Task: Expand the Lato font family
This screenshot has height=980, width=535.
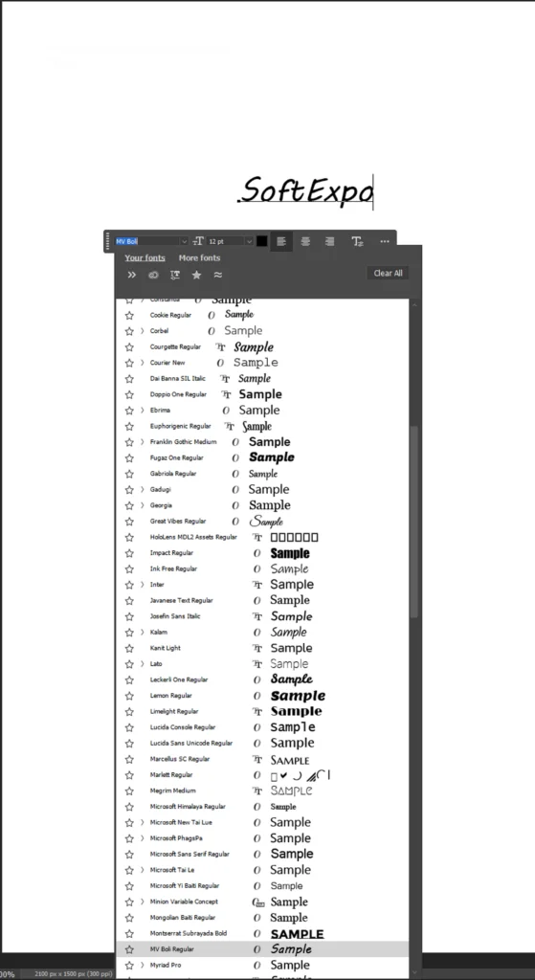Action: pyautogui.click(x=142, y=664)
